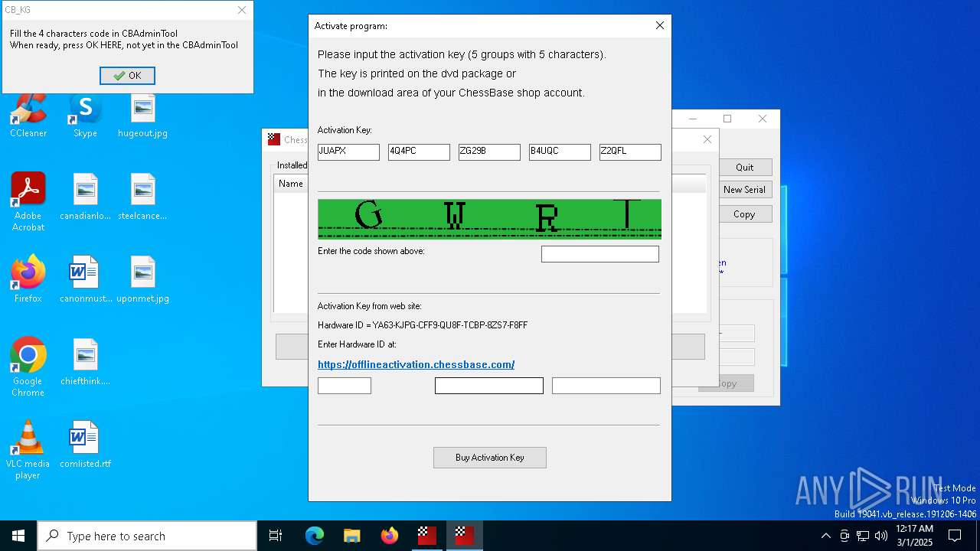Click second activation key field 4Q4PC
The height and width of the screenshot is (551, 980).
coord(419,152)
